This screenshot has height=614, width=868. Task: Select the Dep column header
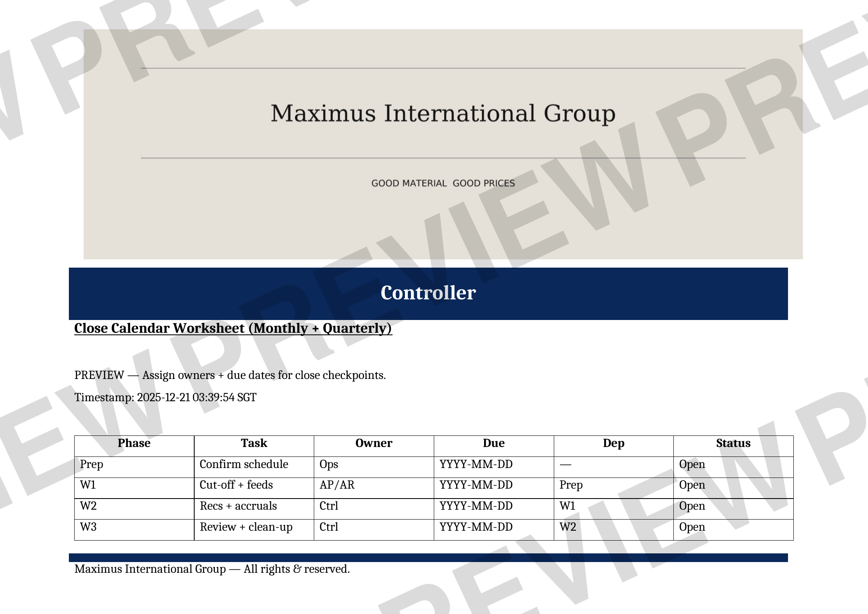[613, 443]
